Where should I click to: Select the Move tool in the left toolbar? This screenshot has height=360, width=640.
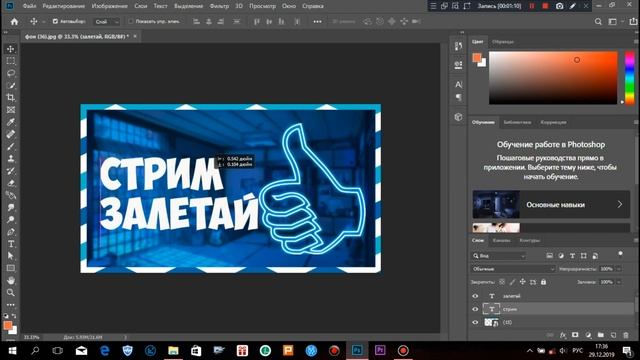coord(11,49)
